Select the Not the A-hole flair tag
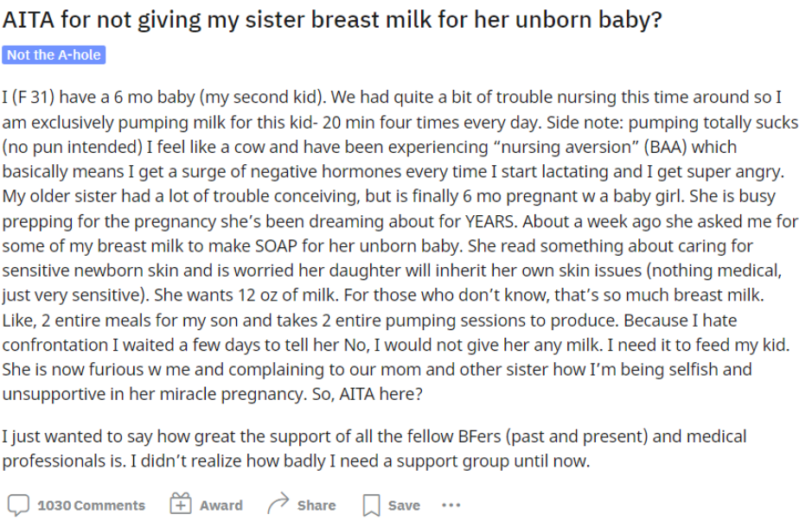This screenshot has width=812, height=521. [54, 54]
